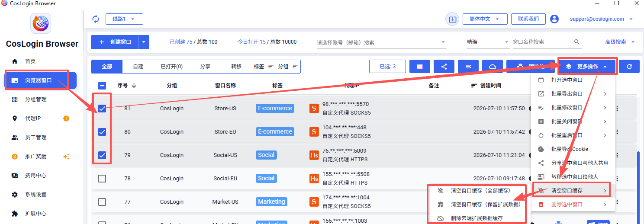Viewport: 644px width, 224px height.
Task: Uncheck the checkbox for row 81 Store-US
Action: click(102, 109)
